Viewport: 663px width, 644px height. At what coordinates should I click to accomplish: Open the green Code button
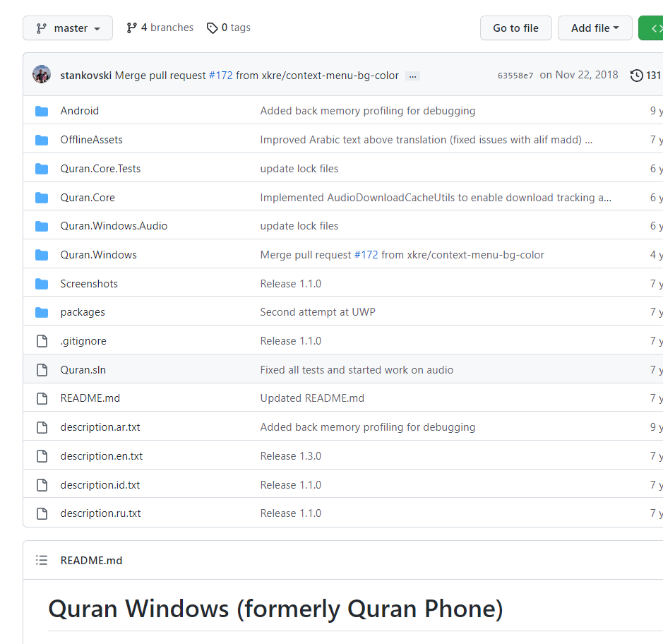(651, 28)
